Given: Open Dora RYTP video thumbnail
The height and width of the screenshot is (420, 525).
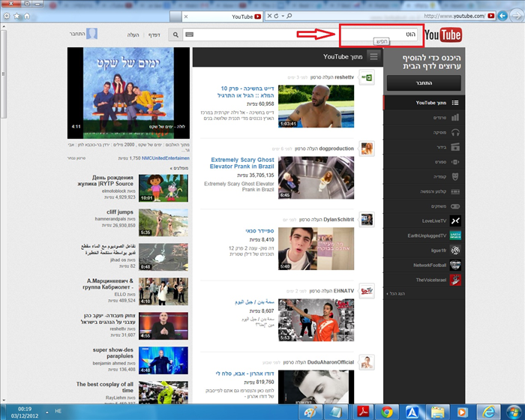Looking at the screenshot, I should (x=163, y=188).
